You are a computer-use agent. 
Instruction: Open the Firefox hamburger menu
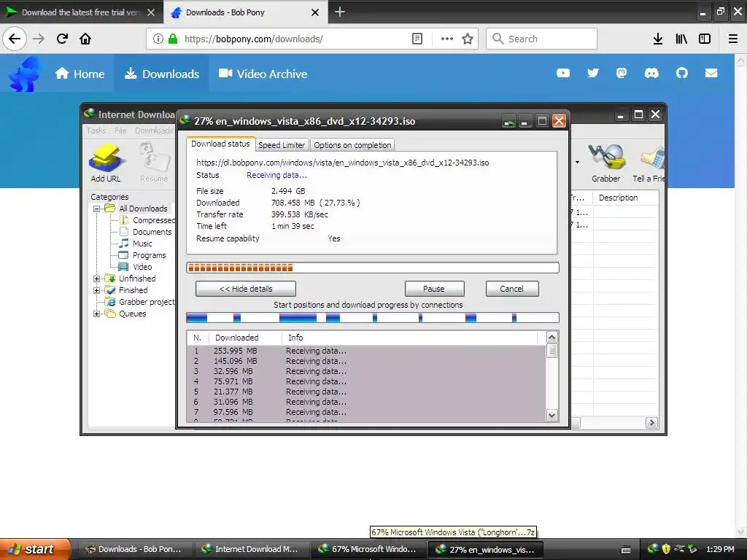[733, 39]
